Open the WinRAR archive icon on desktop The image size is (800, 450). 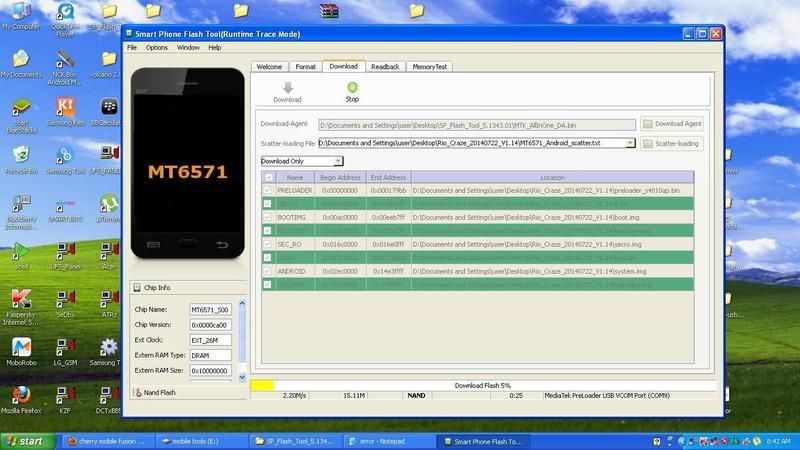coord(329,10)
